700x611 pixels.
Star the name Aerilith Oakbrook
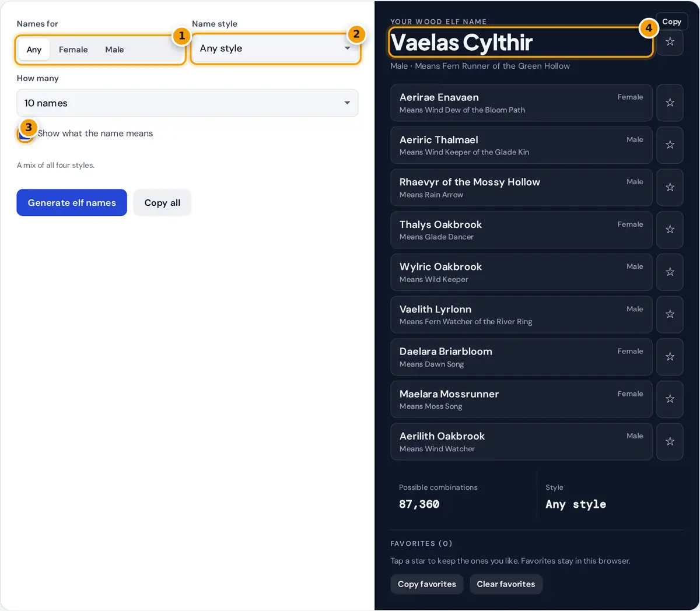click(670, 441)
